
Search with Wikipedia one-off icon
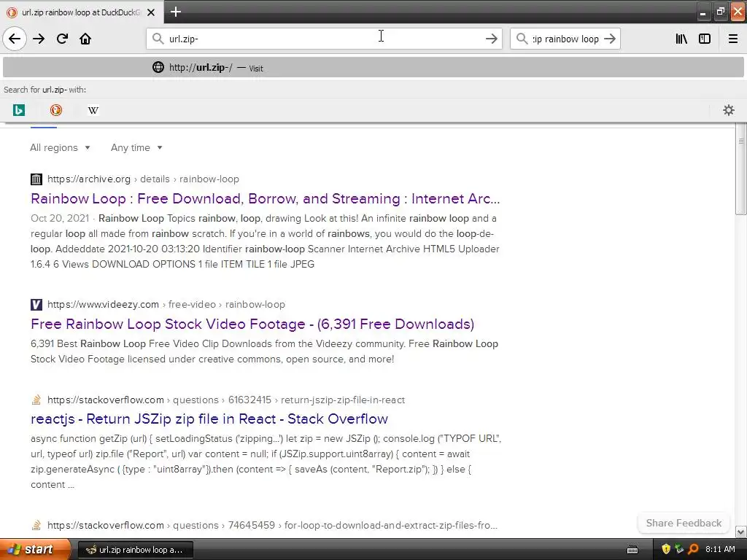pos(93,110)
